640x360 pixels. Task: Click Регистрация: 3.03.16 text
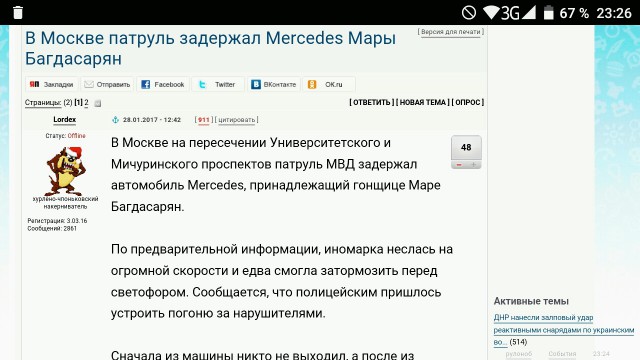tap(57, 220)
